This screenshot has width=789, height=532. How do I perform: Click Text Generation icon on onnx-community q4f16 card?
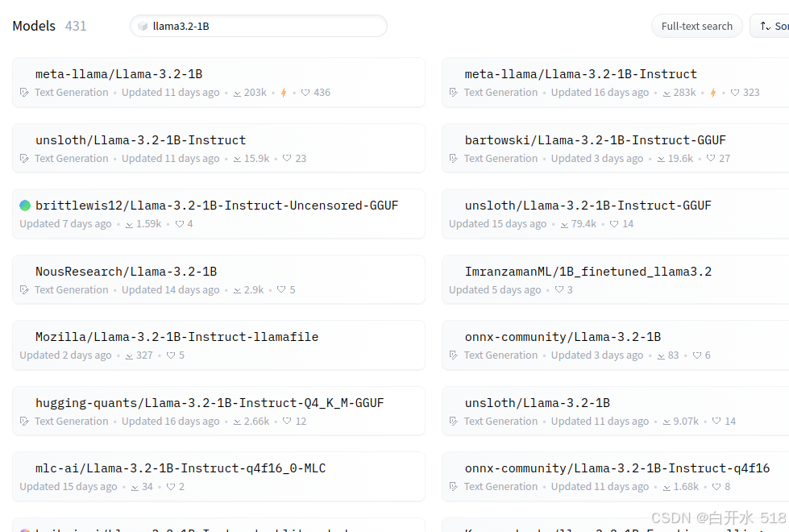coord(454,487)
